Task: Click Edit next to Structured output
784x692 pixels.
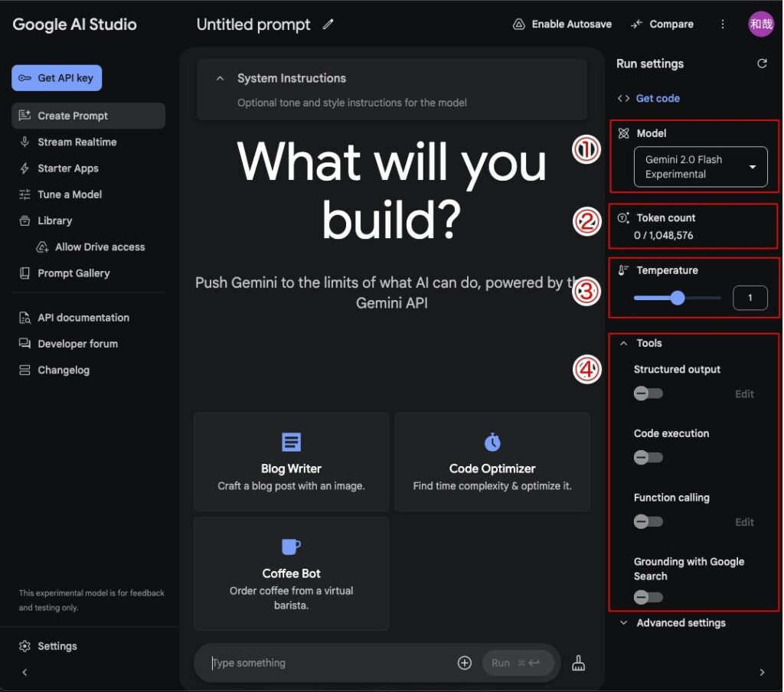Action: [744, 394]
